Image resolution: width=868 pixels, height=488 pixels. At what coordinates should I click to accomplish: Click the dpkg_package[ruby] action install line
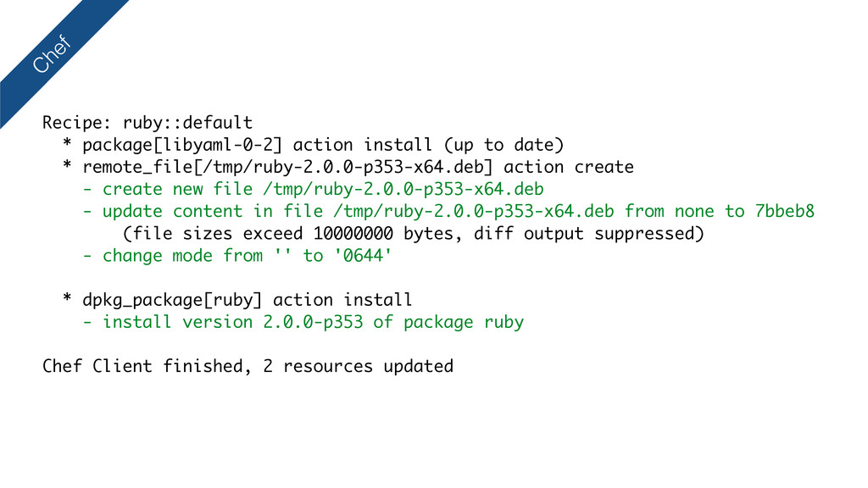(237, 300)
